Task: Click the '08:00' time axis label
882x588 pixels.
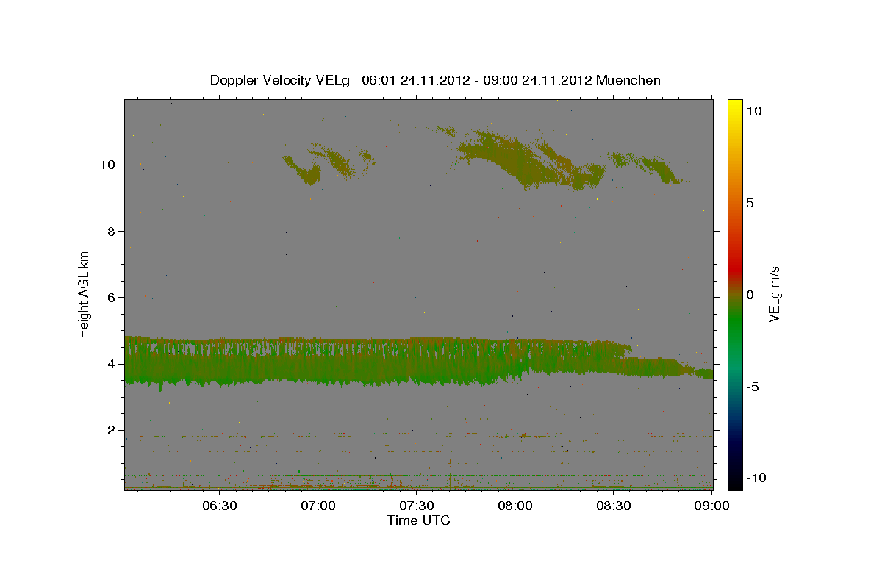Action: [x=514, y=506]
